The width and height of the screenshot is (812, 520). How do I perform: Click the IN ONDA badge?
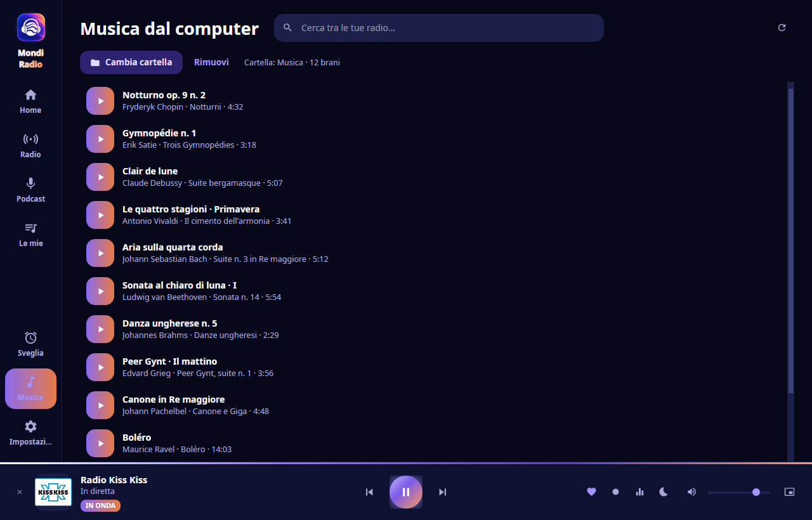(x=100, y=505)
